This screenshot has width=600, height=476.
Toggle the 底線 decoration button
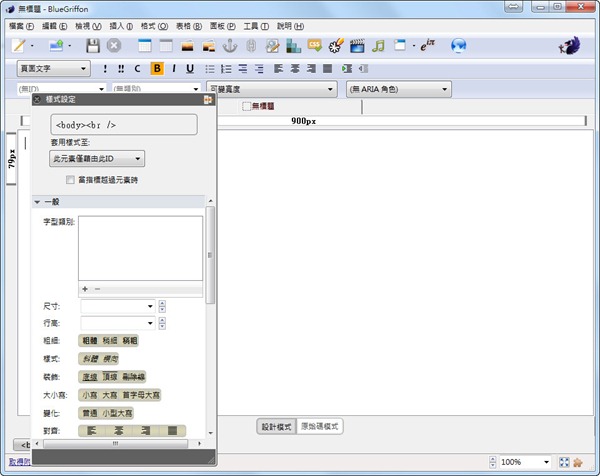click(x=90, y=377)
